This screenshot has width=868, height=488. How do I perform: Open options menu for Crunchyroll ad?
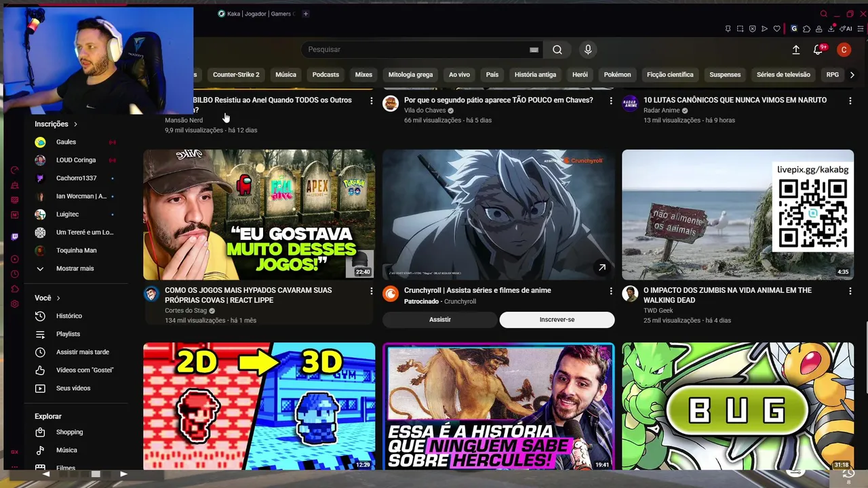click(610, 291)
